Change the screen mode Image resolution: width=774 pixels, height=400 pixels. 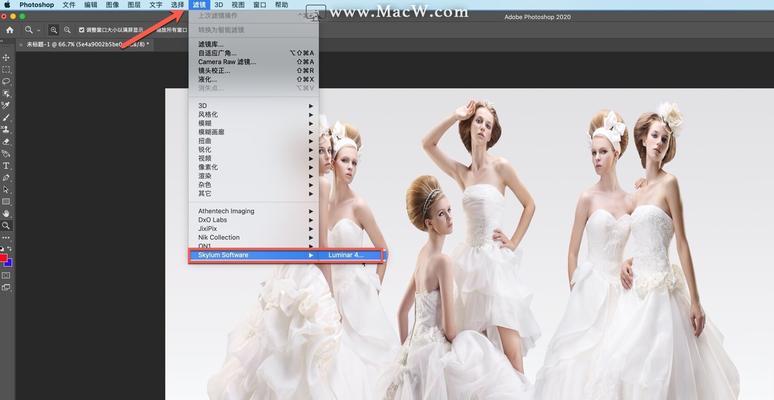(6, 287)
